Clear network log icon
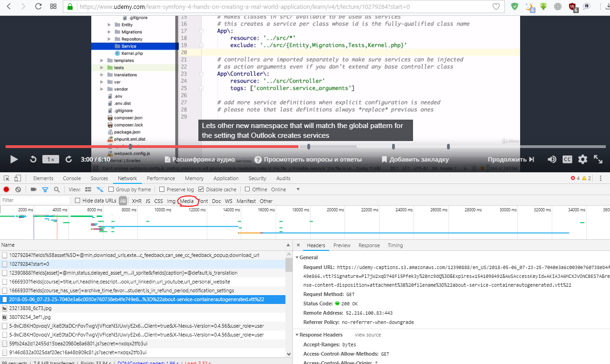Image resolution: width=610 pixels, height=364 pixels. click(x=18, y=189)
